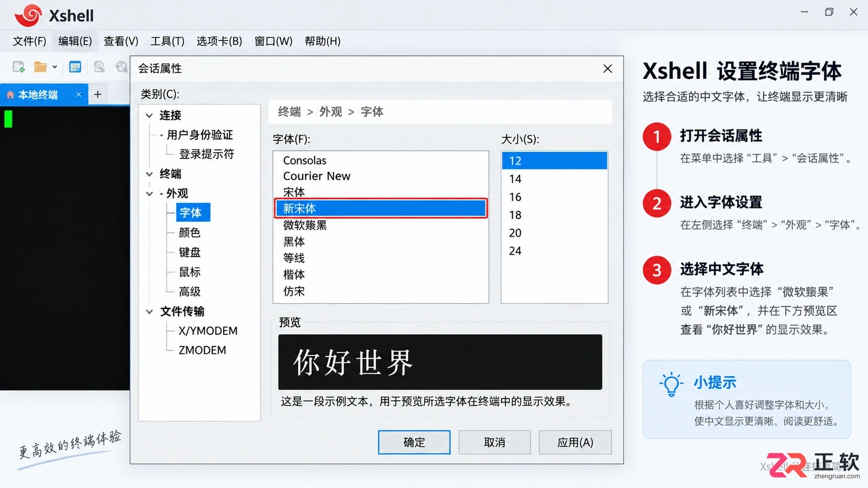Choose 微软雅黑 in the font list
Screen dimensions: 868x488
[x=380, y=225]
